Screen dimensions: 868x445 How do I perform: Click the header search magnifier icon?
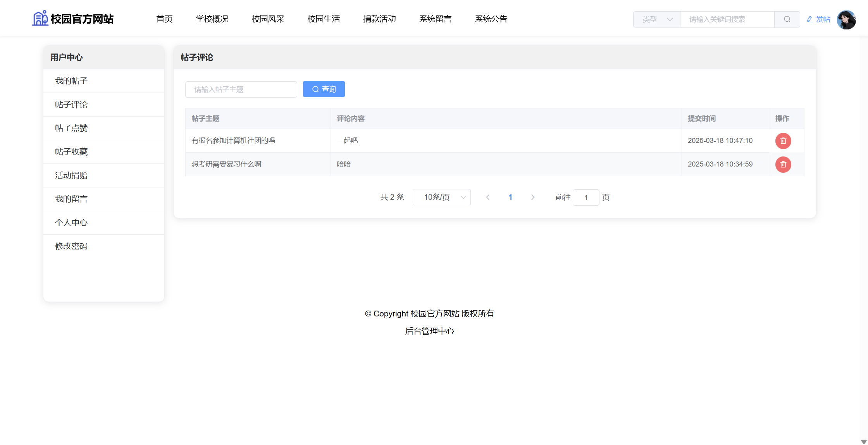[787, 19]
